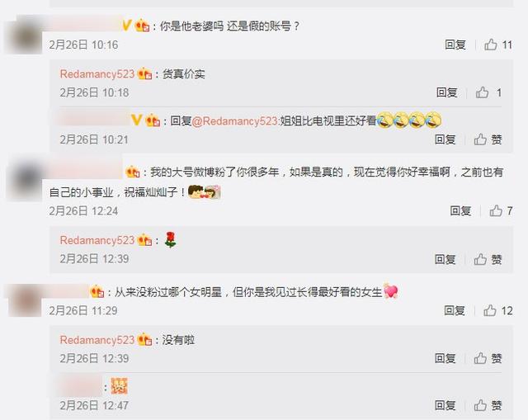Like the comment posted at 10:16
Image resolution: width=528 pixels, height=420 pixels.
(x=491, y=45)
